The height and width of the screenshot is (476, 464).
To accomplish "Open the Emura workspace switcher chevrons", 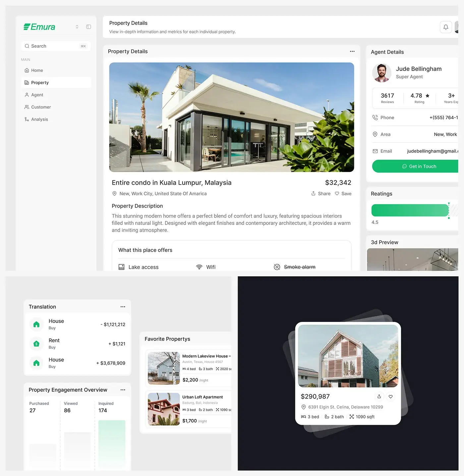I will tap(77, 27).
